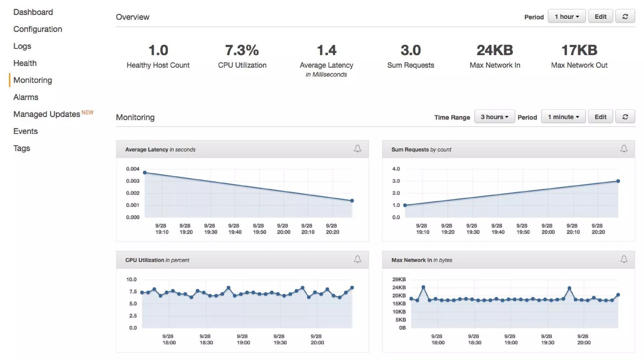Image resolution: width=644 pixels, height=362 pixels.
Task: Refresh the Monitoring section
Action: click(625, 117)
